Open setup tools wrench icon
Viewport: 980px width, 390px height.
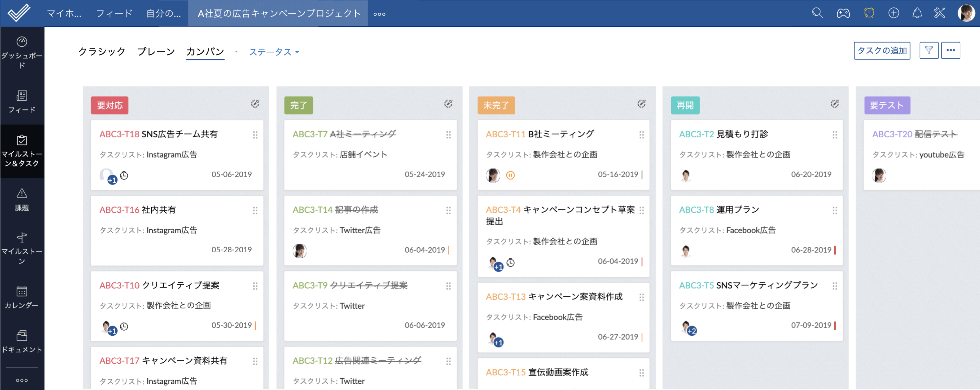coord(939,13)
